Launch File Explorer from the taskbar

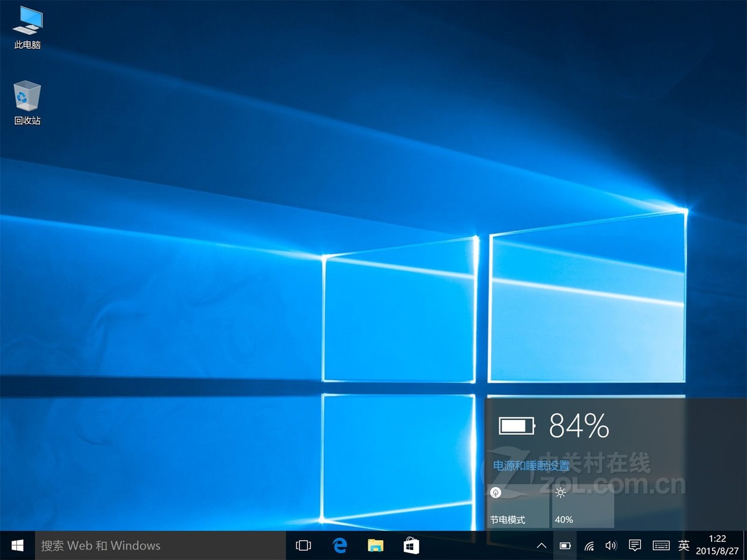tap(375, 545)
